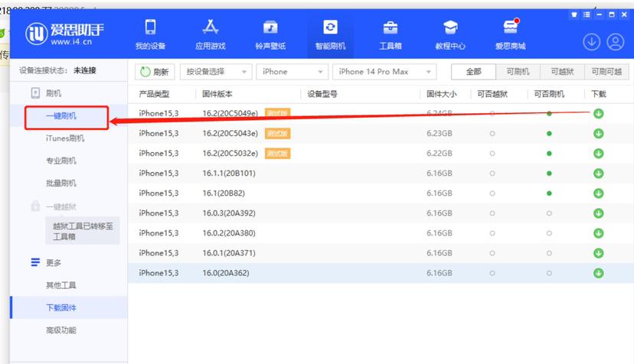Click the 更多 section list icon
Viewport: 634px width, 364px height.
pos(35,262)
